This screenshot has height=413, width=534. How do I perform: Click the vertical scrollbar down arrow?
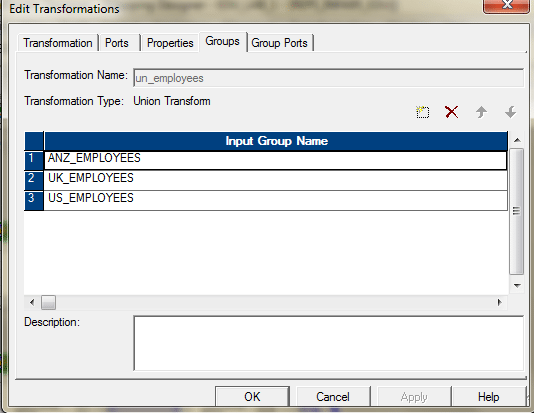click(x=517, y=285)
